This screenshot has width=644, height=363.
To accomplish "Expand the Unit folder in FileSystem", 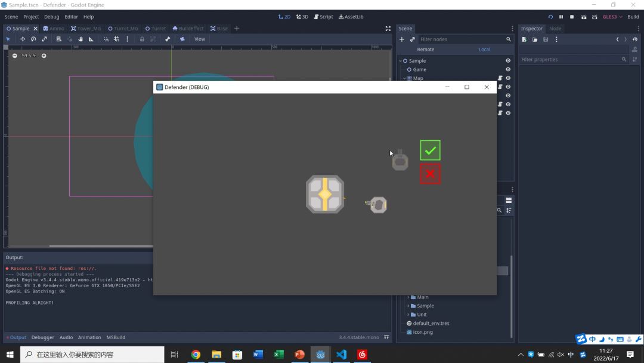I will [x=408, y=315].
